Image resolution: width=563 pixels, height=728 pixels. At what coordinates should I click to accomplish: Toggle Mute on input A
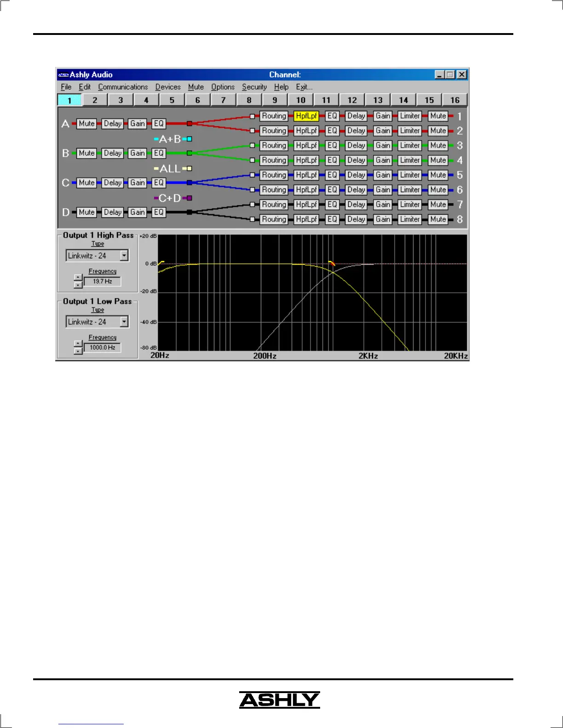click(x=86, y=124)
